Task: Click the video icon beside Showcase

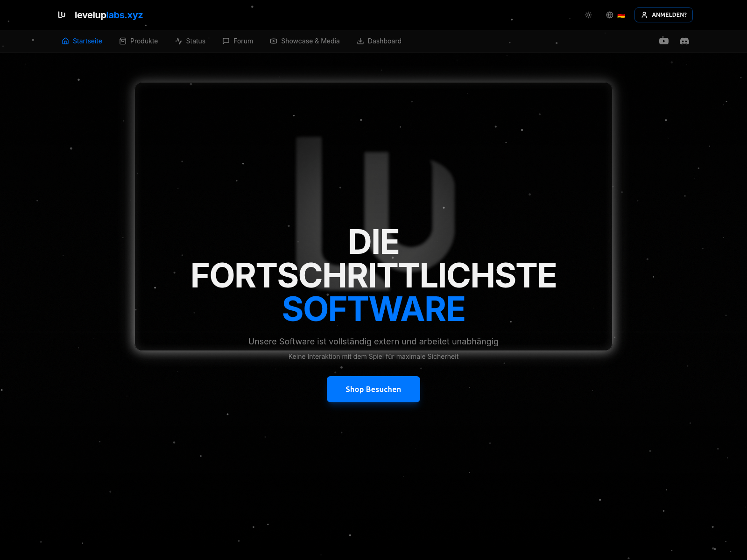Action: coord(274,41)
